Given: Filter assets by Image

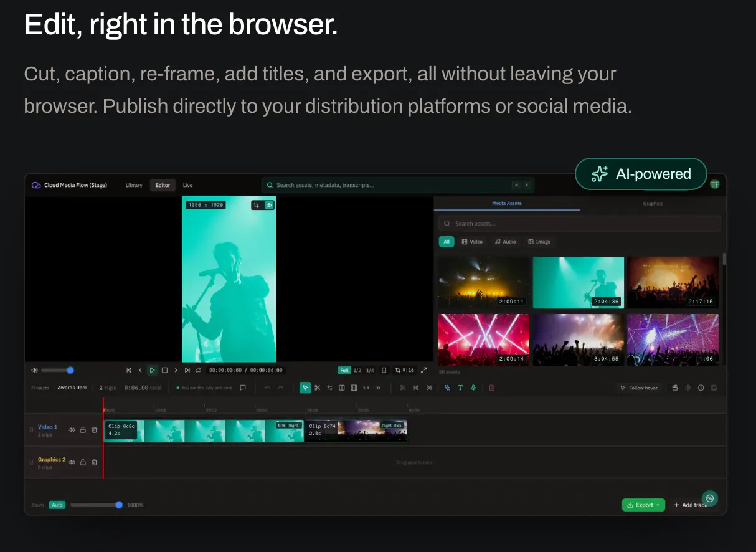Looking at the screenshot, I should [x=539, y=242].
